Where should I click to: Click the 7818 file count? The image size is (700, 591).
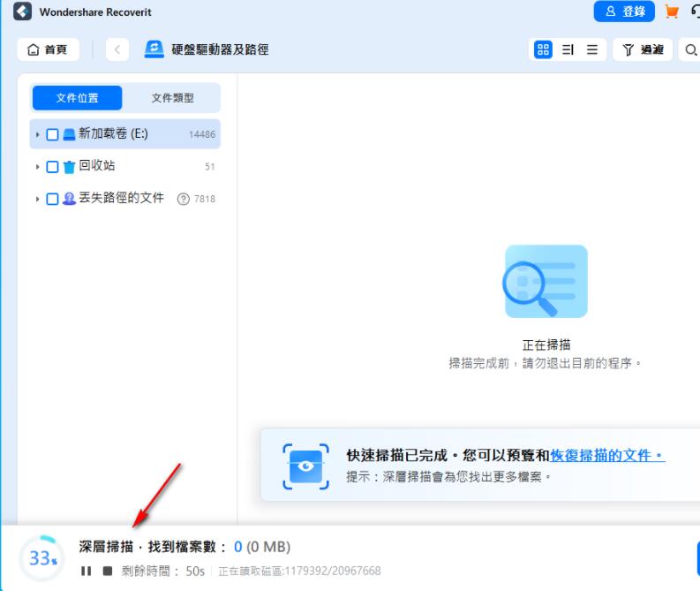coord(205,199)
